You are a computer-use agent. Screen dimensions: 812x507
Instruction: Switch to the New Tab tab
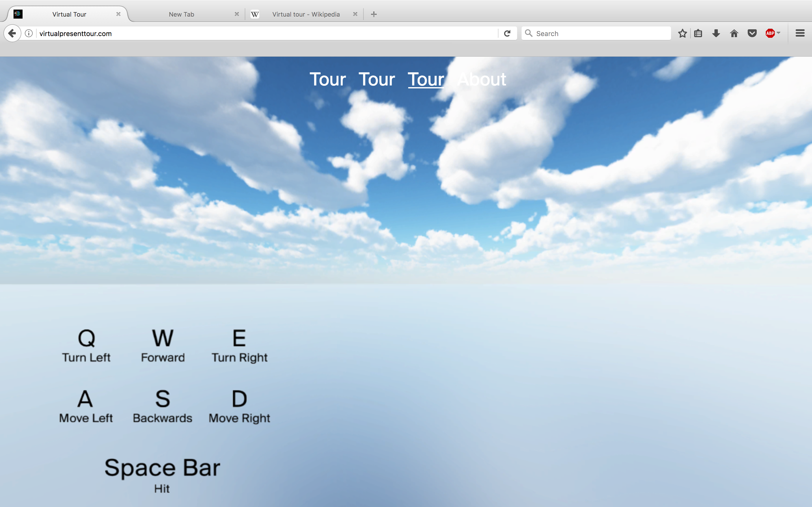(182, 14)
